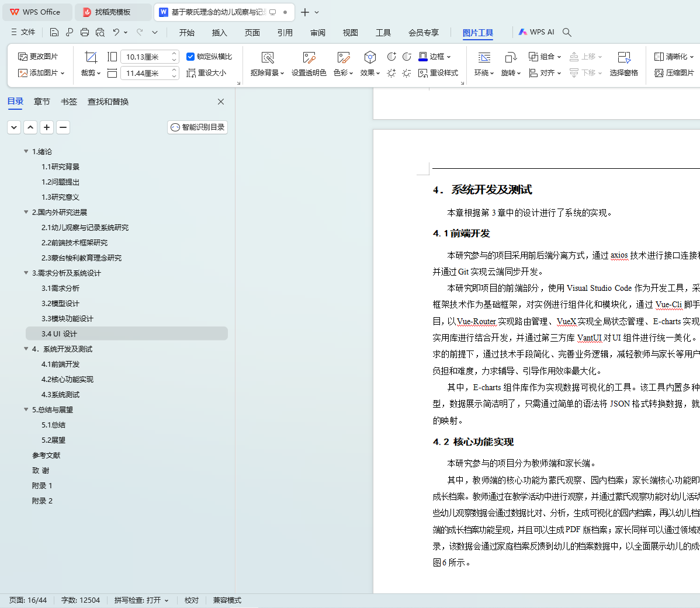Viewport: 700px width, 608px height.
Task: Click Change Picture (更改图片)
Action: 38,57
